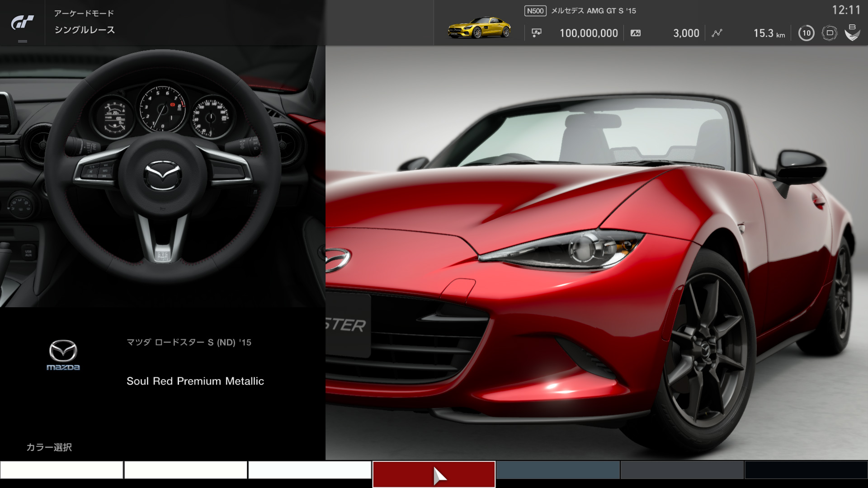868x488 pixels.
Task: Click the distance graph icon beside 15.3 km
Action: coord(717,33)
